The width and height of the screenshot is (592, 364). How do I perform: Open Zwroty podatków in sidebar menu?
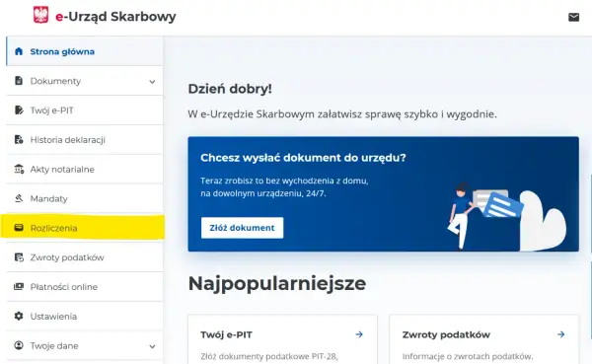85,257
